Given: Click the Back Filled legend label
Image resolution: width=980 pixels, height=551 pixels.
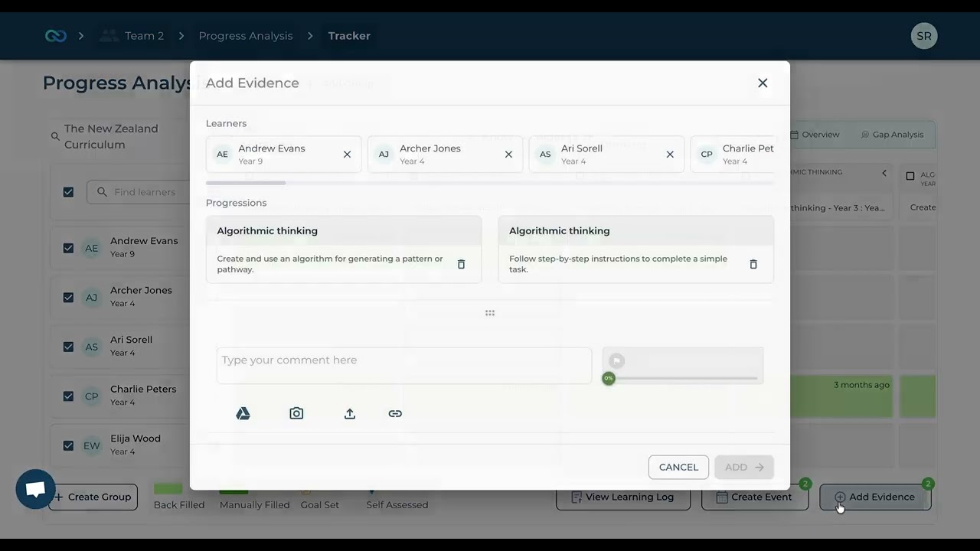Looking at the screenshot, I should 179,505.
